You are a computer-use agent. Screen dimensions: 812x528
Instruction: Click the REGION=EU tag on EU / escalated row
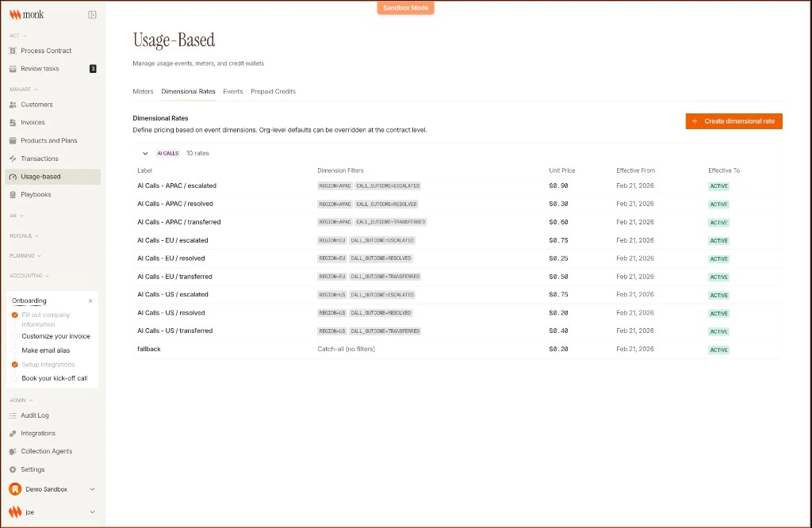(332, 241)
